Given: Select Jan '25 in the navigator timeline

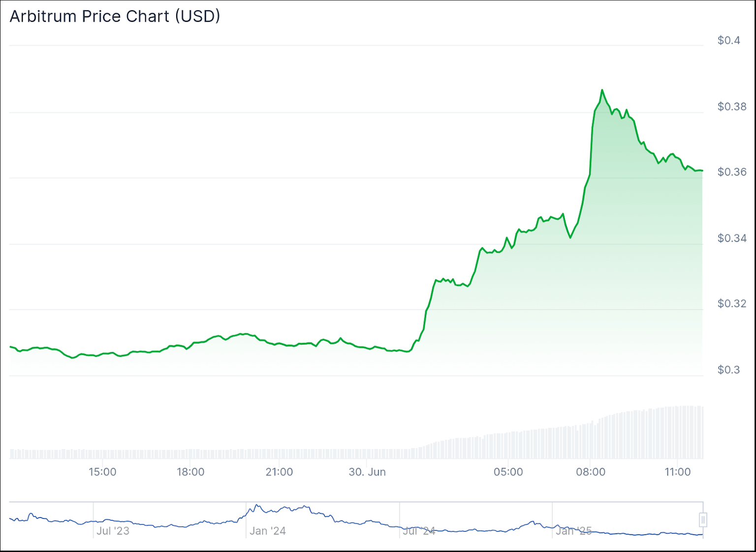Looking at the screenshot, I should point(573,531).
